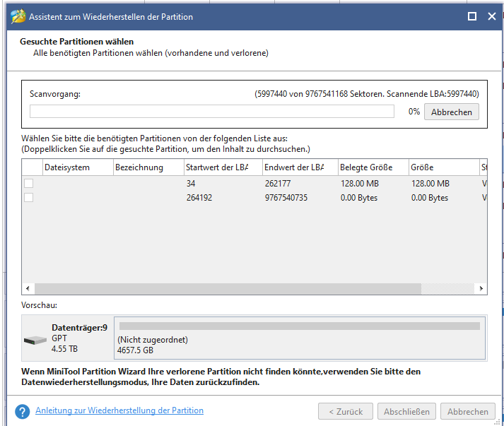Viewport: 504px width, 426px height.
Task: Click the 128.00 MB value under Größe
Action: click(430, 184)
